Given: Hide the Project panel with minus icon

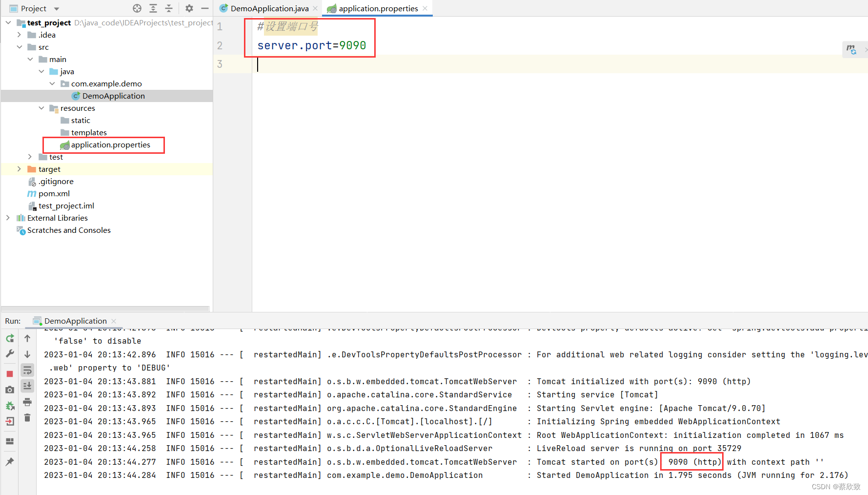Looking at the screenshot, I should [205, 8].
